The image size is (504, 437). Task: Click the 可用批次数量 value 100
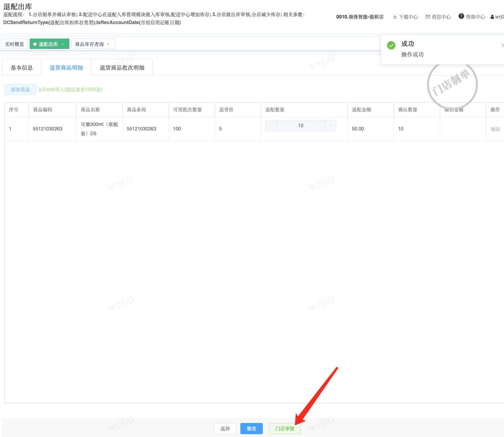click(177, 129)
